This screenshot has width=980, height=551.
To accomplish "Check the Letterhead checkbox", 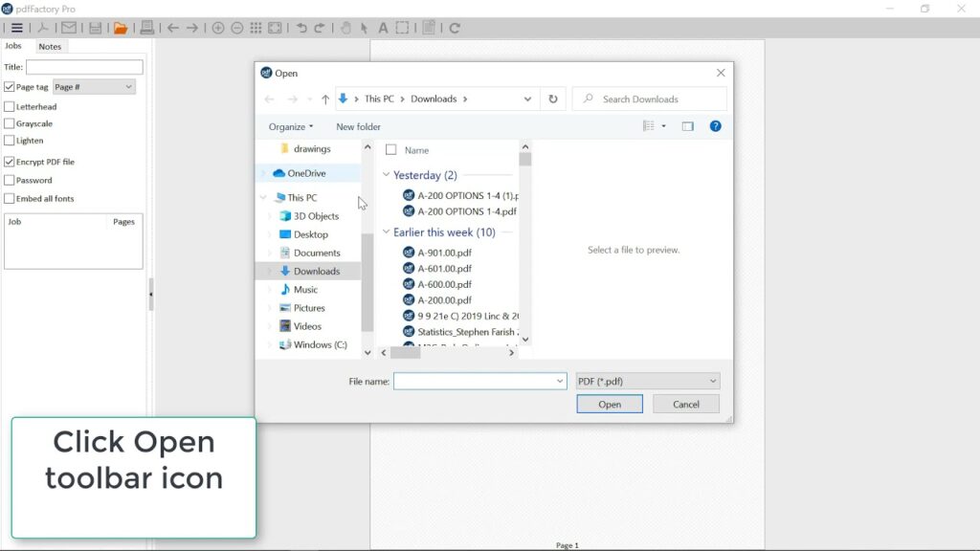I will 8,106.
